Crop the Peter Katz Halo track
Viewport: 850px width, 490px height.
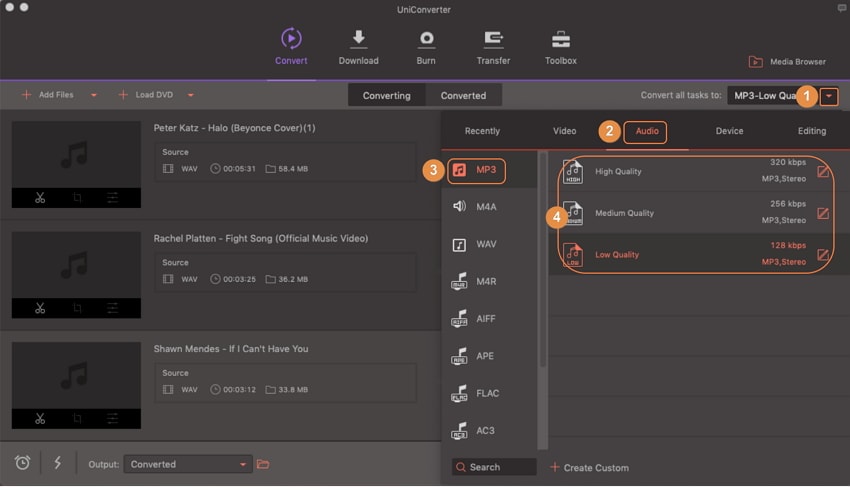pyautogui.click(x=77, y=197)
